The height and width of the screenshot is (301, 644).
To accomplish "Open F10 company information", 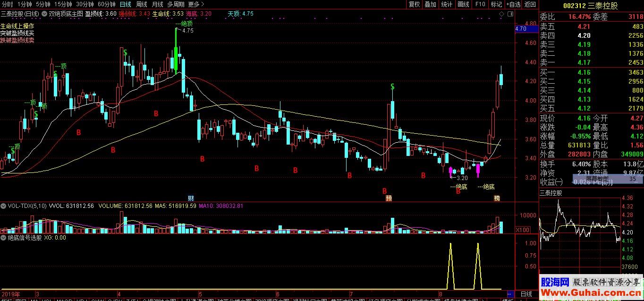I will (x=480, y=4).
